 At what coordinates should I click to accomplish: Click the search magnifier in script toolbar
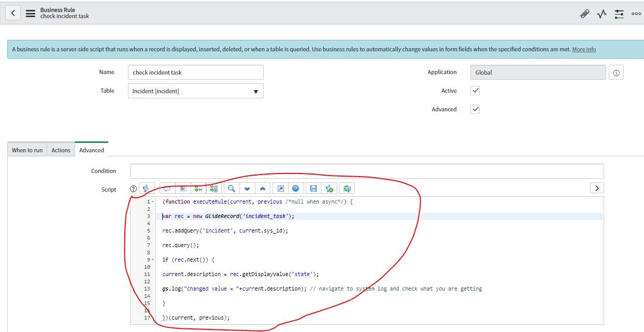[x=232, y=189]
